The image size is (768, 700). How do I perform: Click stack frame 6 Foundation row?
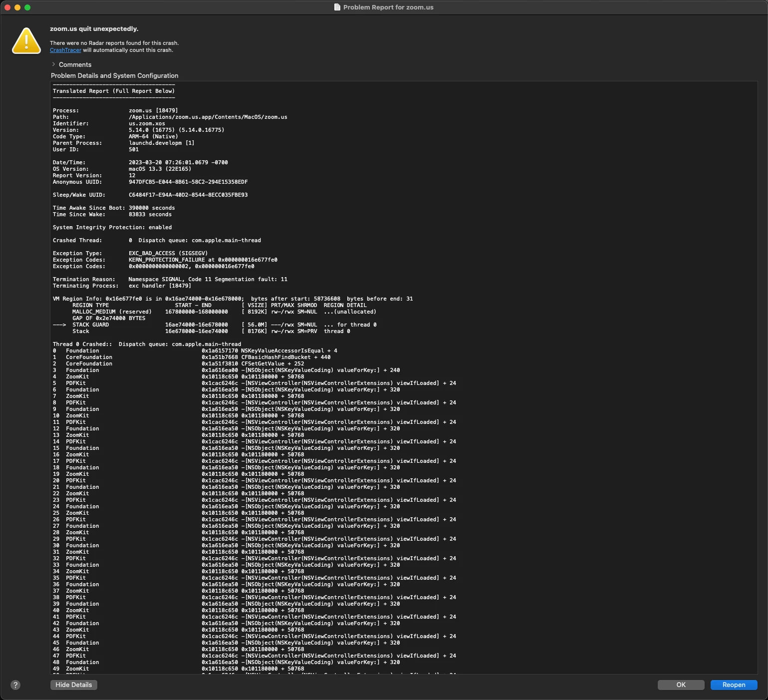226,389
